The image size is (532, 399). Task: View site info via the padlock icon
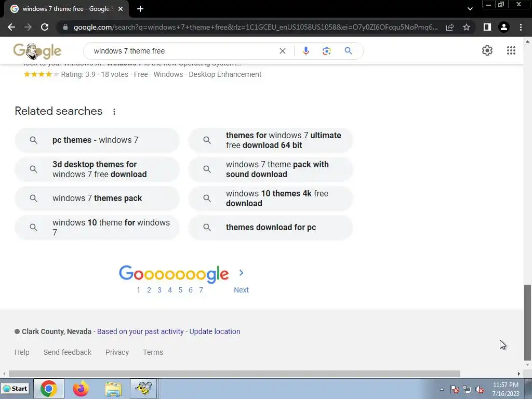[65, 27]
